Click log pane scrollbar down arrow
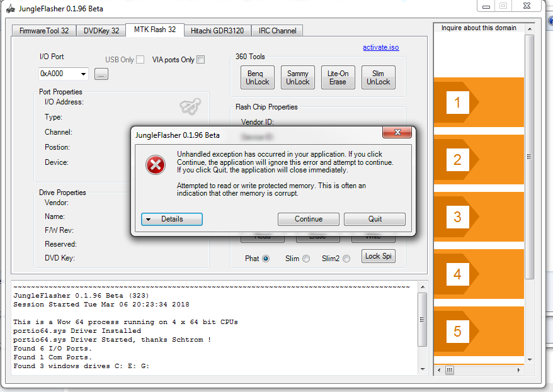The image size is (553, 392). [x=423, y=369]
